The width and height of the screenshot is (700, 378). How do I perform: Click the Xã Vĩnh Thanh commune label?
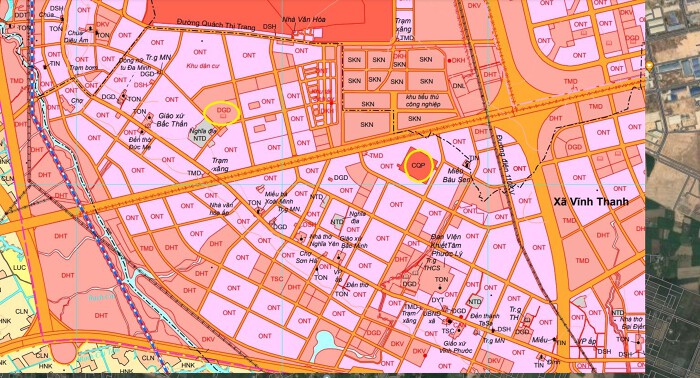pyautogui.click(x=591, y=202)
